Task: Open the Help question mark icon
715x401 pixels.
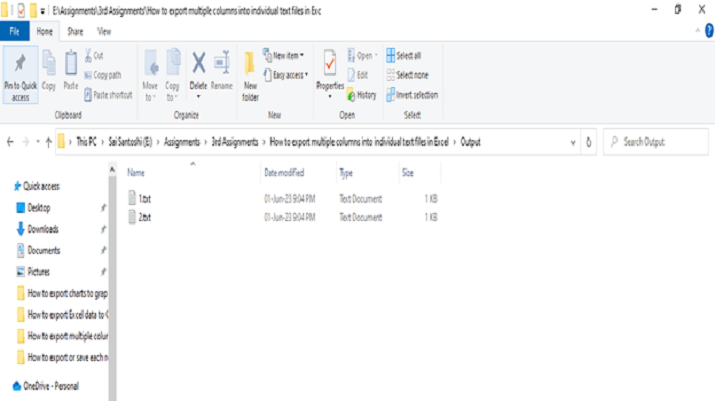Action: [709, 31]
